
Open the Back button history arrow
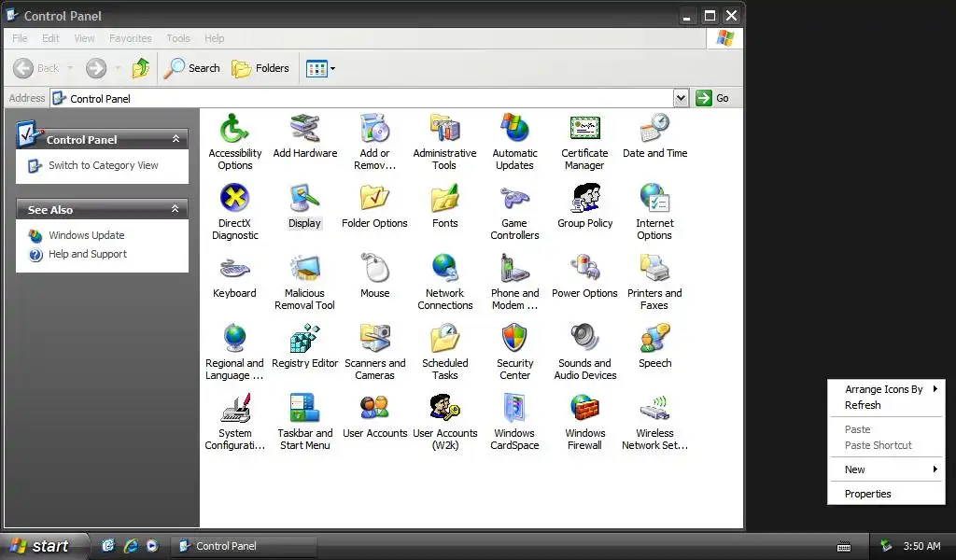coord(69,68)
